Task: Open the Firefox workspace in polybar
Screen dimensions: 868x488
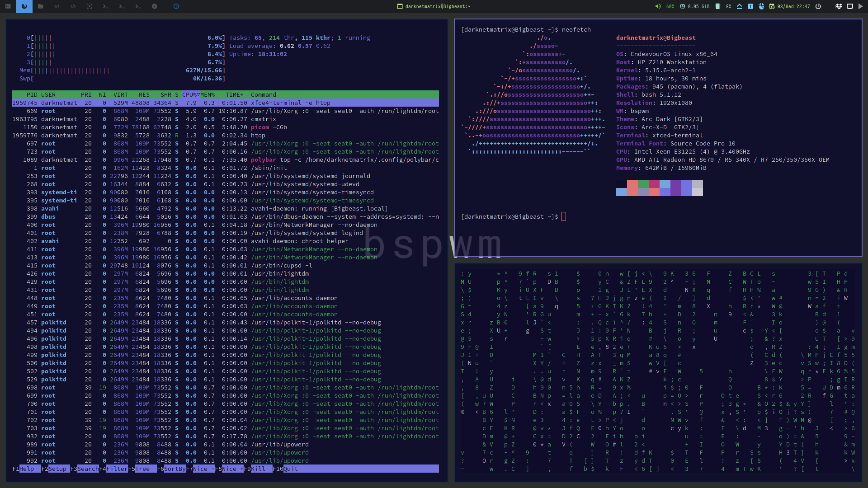Action: click(24, 6)
